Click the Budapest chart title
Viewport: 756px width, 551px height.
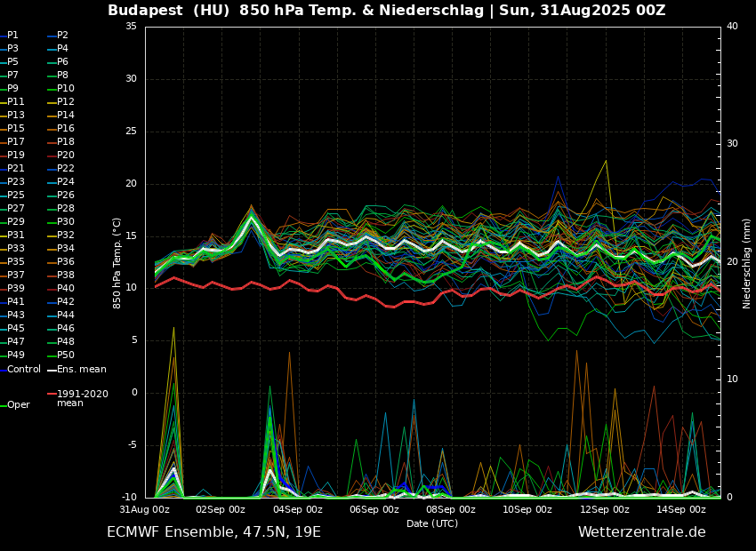pyautogui.click(x=386, y=11)
